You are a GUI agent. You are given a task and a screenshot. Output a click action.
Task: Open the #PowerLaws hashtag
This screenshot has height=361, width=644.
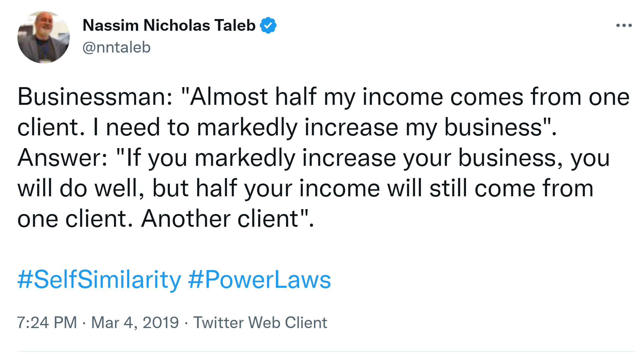point(259,280)
